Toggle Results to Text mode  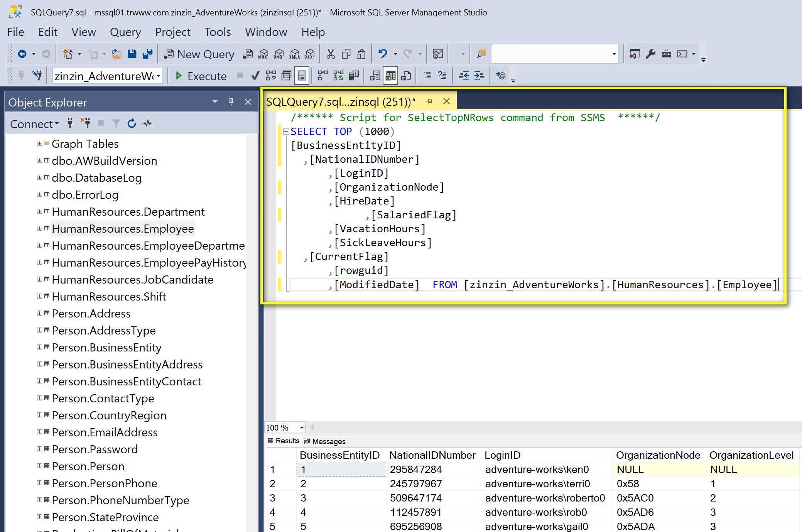click(x=375, y=76)
